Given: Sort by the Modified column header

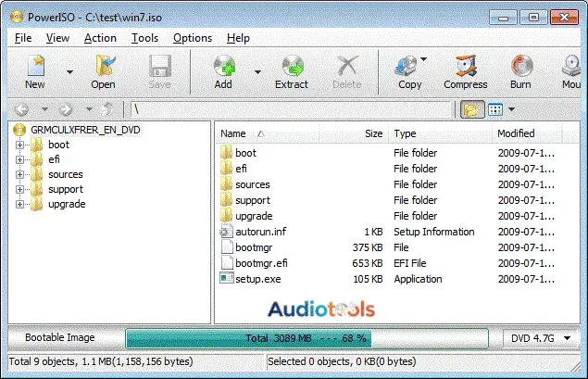Looking at the screenshot, I should coord(516,133).
